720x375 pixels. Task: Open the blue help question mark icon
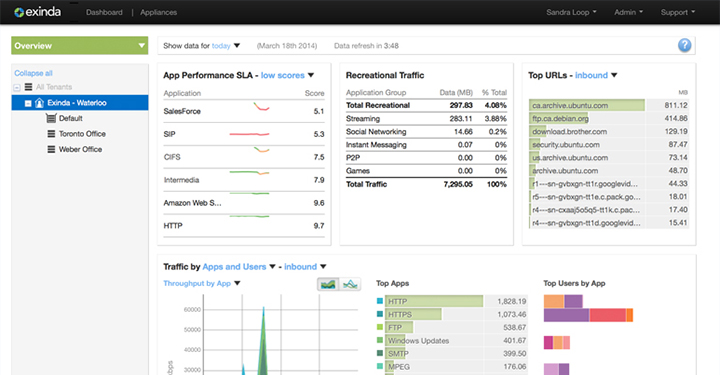[684, 45]
